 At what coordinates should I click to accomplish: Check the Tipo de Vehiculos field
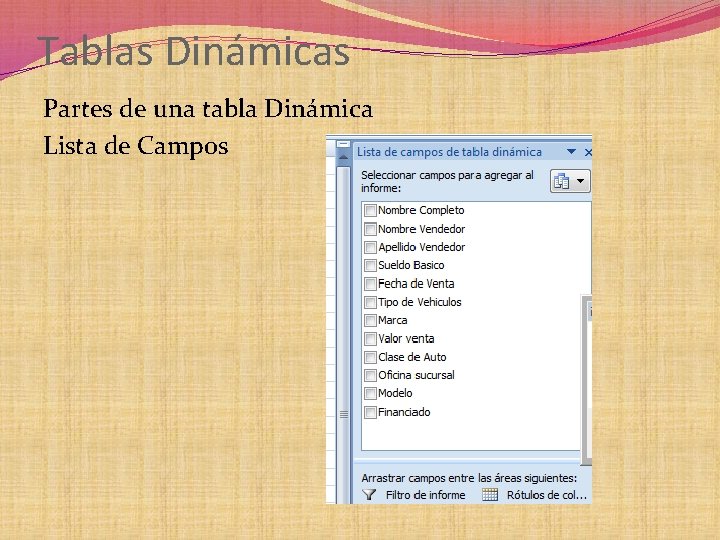370,302
